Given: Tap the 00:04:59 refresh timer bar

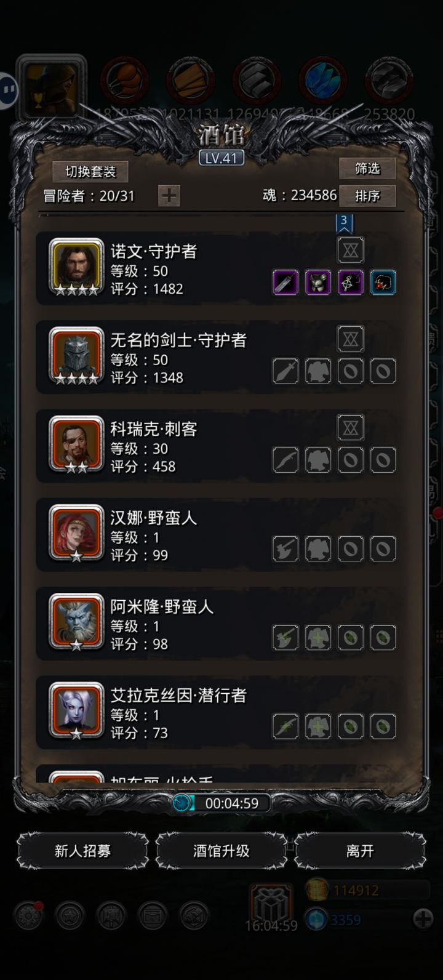Looking at the screenshot, I should pyautogui.click(x=221, y=803).
